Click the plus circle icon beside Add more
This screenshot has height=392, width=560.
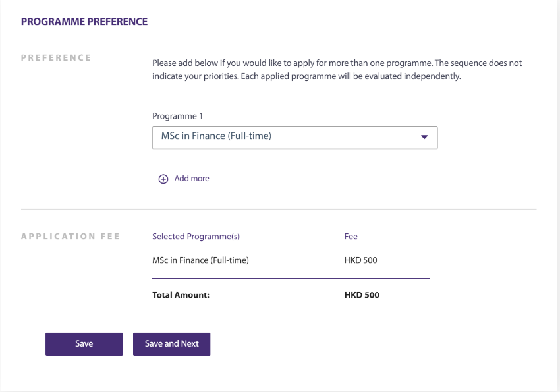(163, 179)
